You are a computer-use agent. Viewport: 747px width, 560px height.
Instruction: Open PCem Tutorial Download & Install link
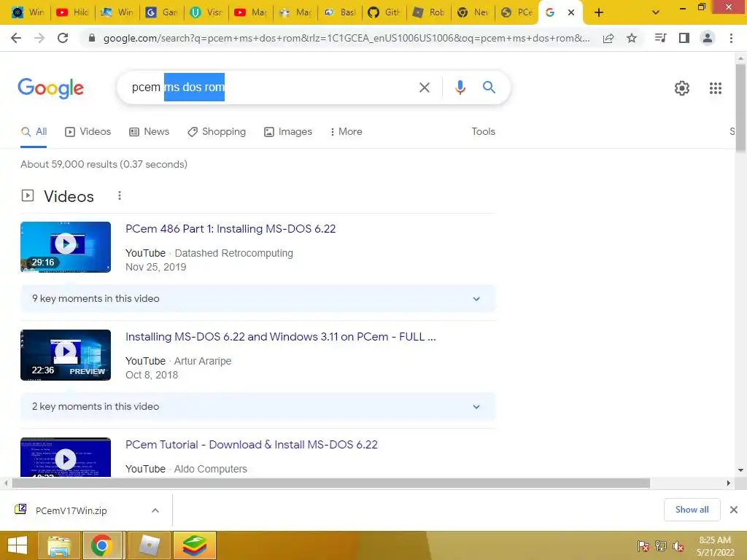pyautogui.click(x=252, y=445)
